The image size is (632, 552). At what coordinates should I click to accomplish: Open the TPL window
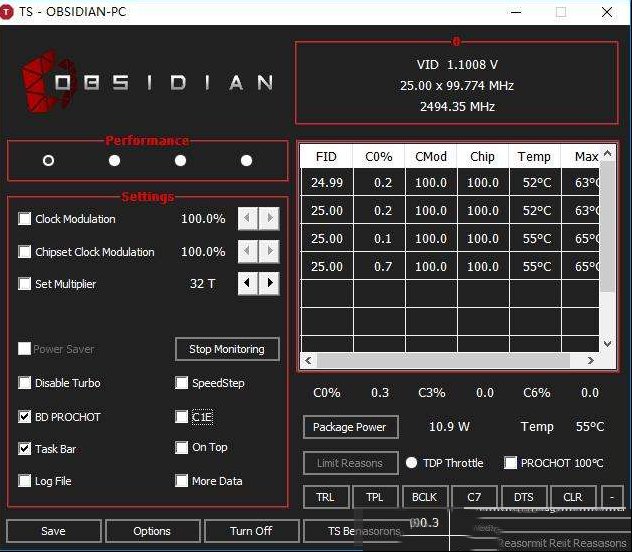coord(375,497)
